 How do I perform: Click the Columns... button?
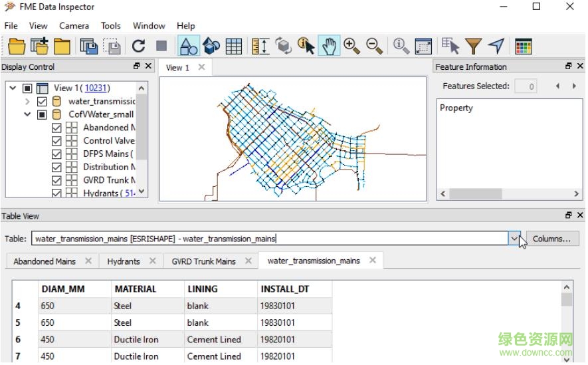(552, 239)
